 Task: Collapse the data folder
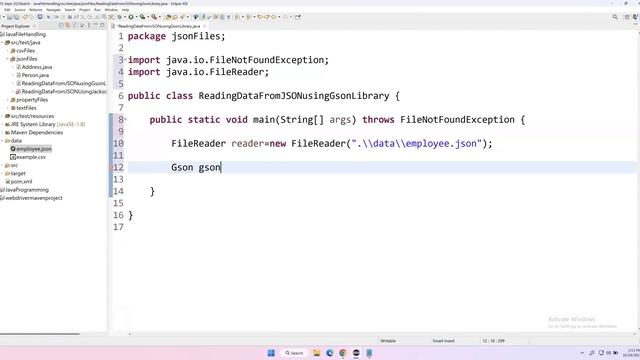pos(2,140)
